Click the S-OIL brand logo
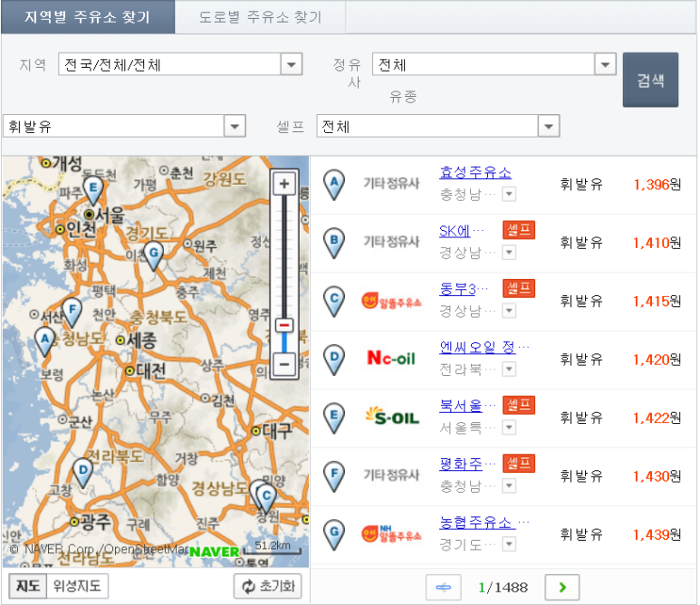This screenshot has height=605, width=700. coord(392,416)
